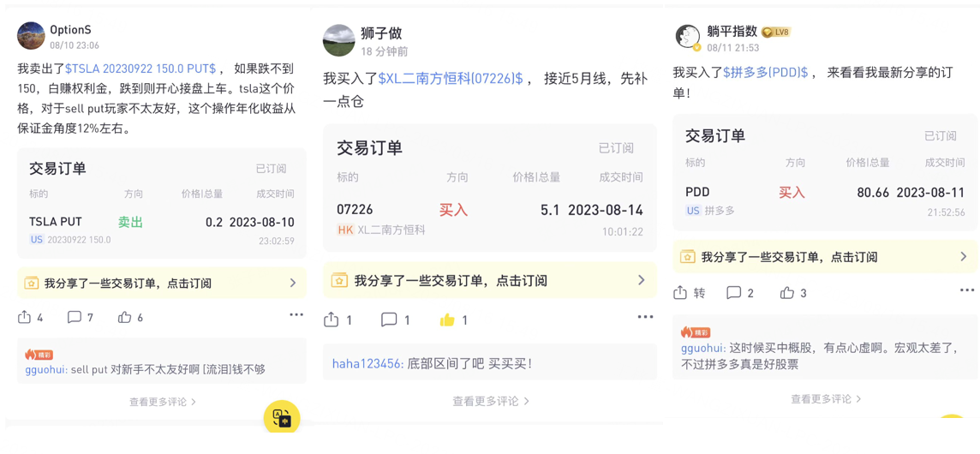Expand 狮子做 subscribe banner chevron
The height and width of the screenshot is (454, 980).
642,280
